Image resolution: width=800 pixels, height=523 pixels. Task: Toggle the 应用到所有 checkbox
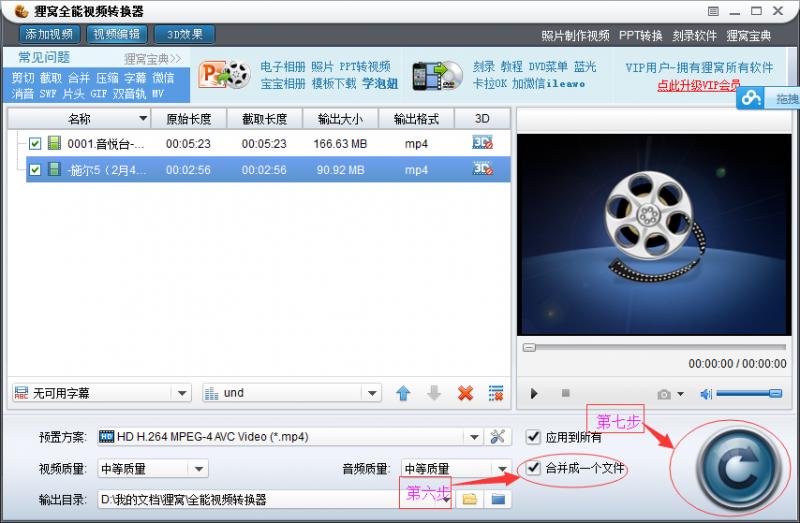(534, 437)
